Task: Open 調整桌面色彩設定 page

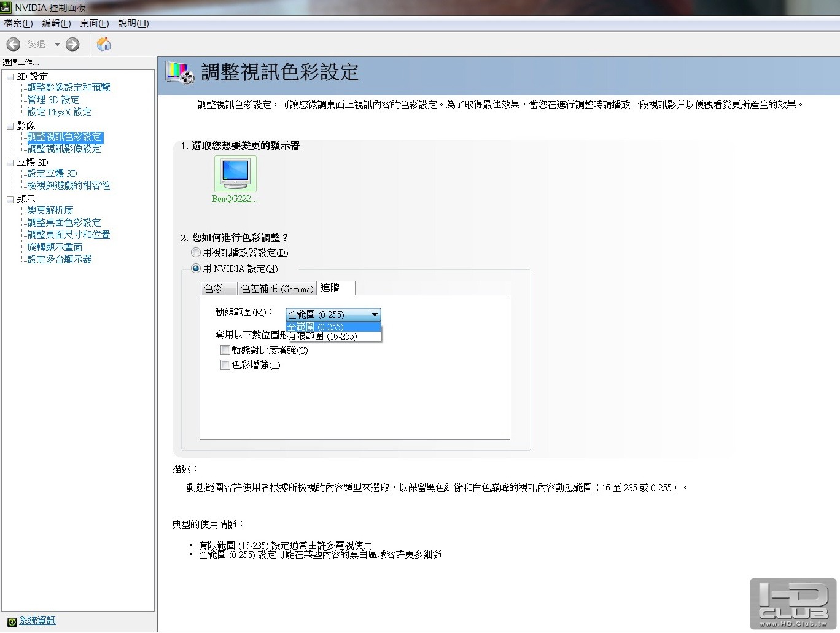Action: click(64, 223)
